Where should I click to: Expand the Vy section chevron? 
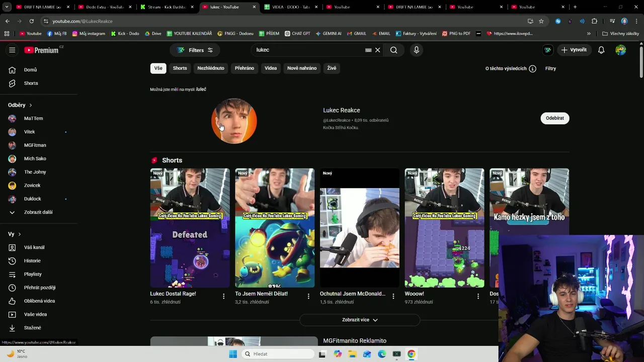pos(20,234)
